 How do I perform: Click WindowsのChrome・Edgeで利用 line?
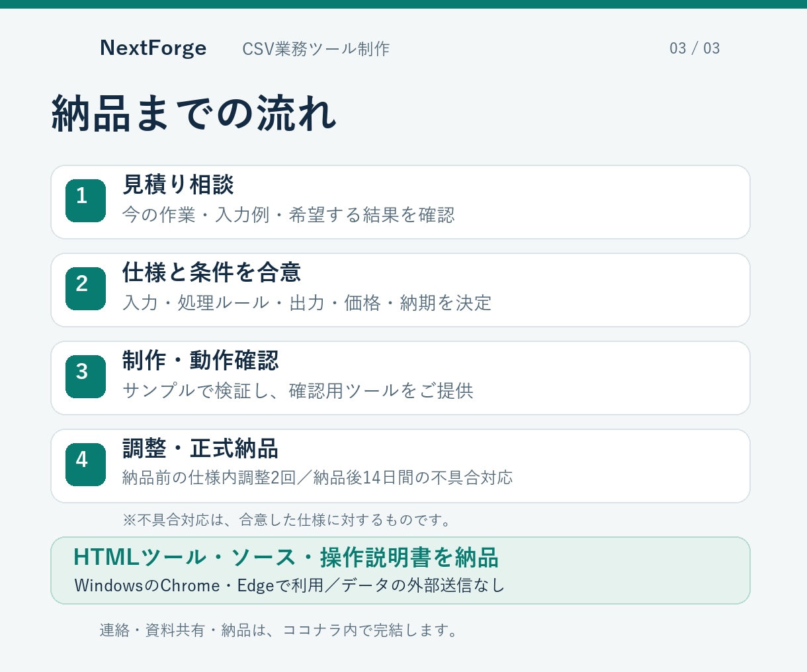[x=290, y=585]
